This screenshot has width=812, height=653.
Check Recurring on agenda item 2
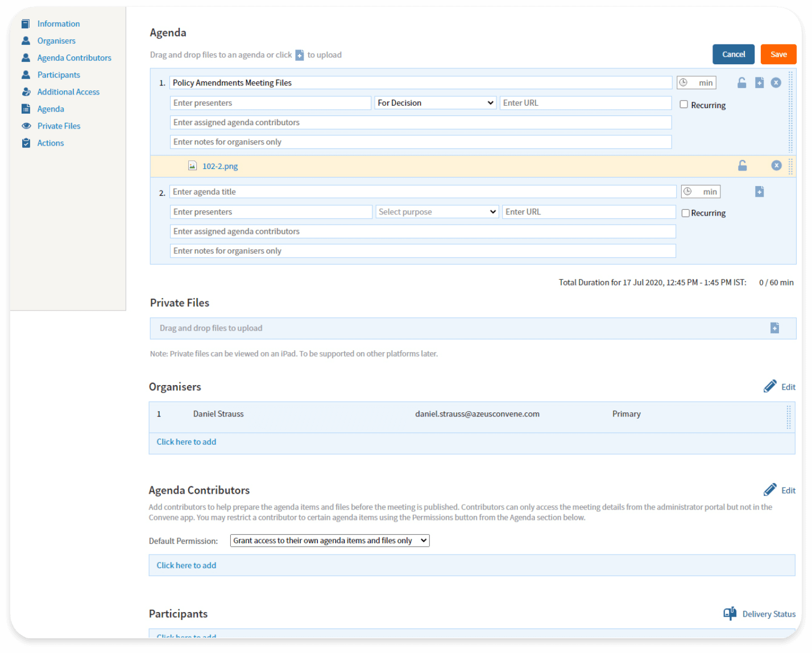click(x=685, y=213)
